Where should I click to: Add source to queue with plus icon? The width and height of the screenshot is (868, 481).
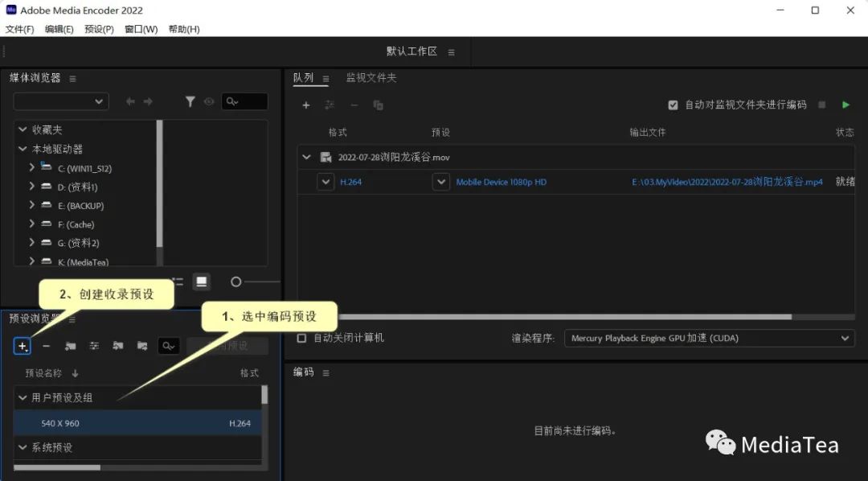305,105
